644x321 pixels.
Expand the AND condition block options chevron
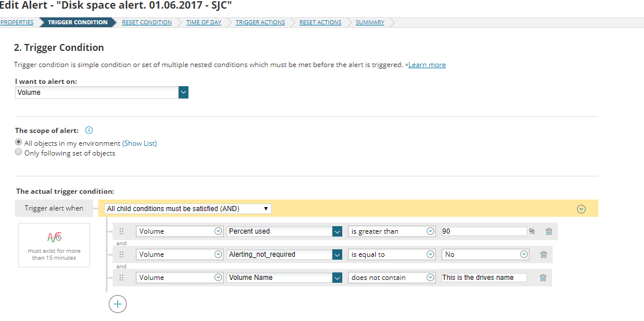[581, 209]
